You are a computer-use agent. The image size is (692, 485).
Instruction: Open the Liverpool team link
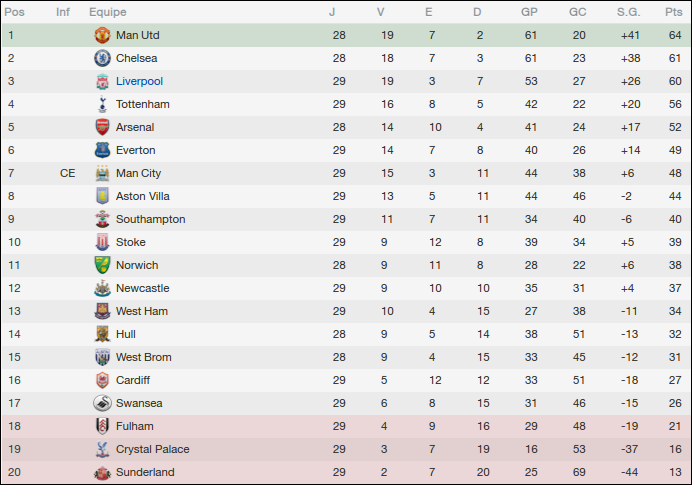tap(139, 81)
